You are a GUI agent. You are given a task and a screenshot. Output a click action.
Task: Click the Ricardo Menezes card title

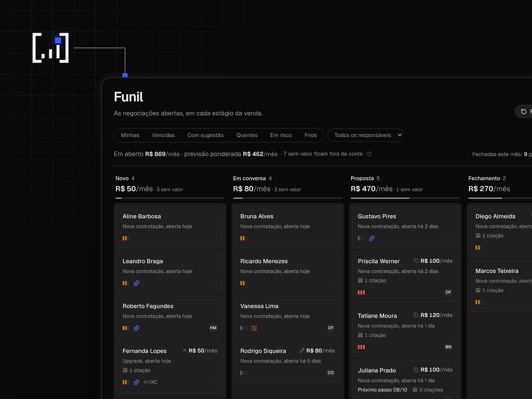[x=264, y=261]
